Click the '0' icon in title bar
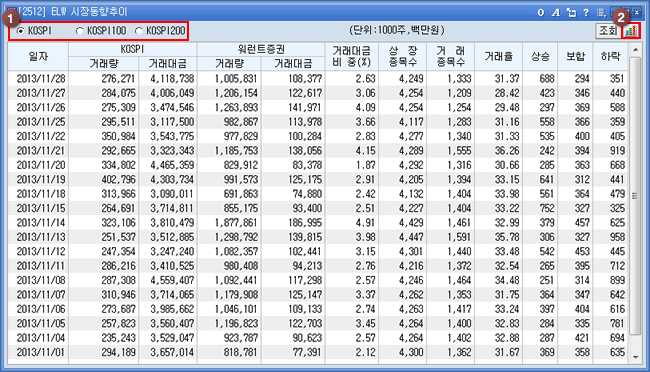This screenshot has width=650, height=372. [x=541, y=12]
